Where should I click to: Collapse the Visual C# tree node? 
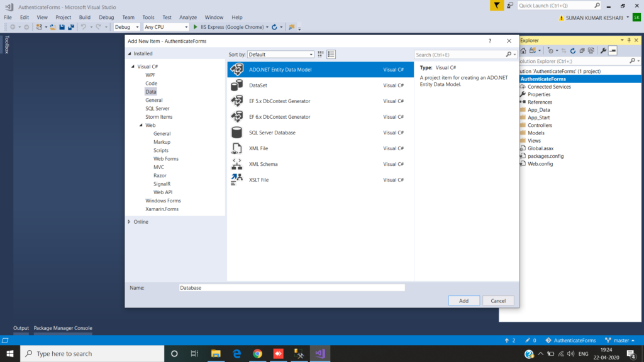point(133,67)
